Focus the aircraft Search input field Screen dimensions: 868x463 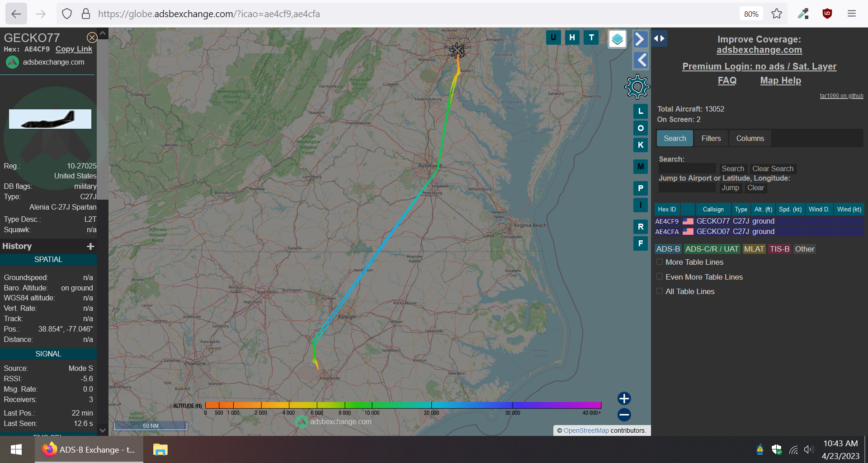(x=687, y=168)
